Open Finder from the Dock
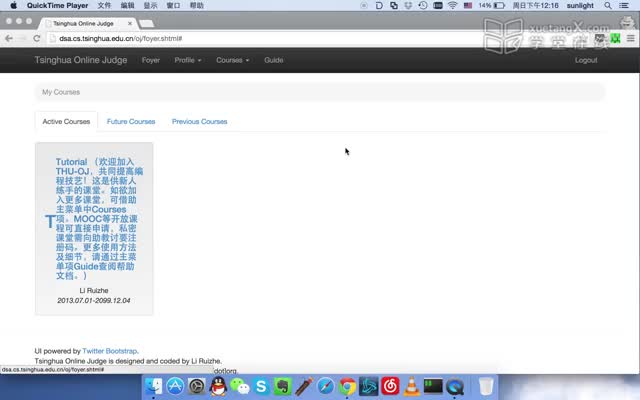Image resolution: width=640 pixels, height=400 pixels. click(153, 386)
